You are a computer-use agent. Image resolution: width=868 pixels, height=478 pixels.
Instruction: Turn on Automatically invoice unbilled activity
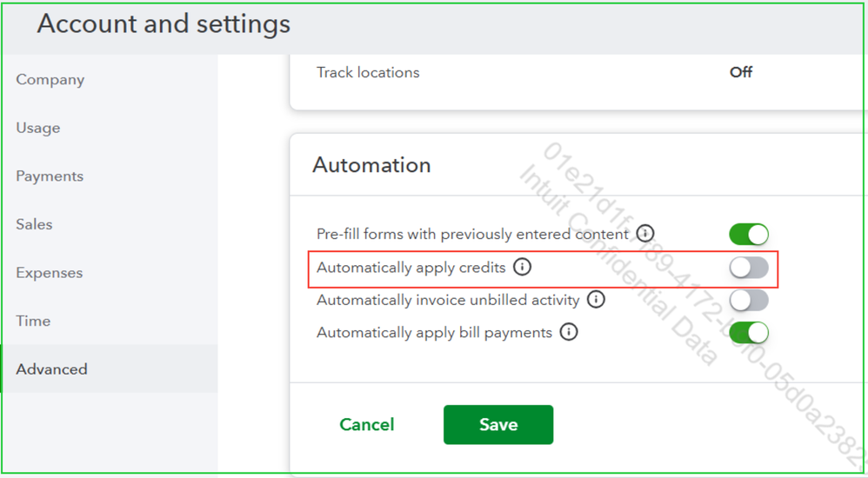[749, 301]
